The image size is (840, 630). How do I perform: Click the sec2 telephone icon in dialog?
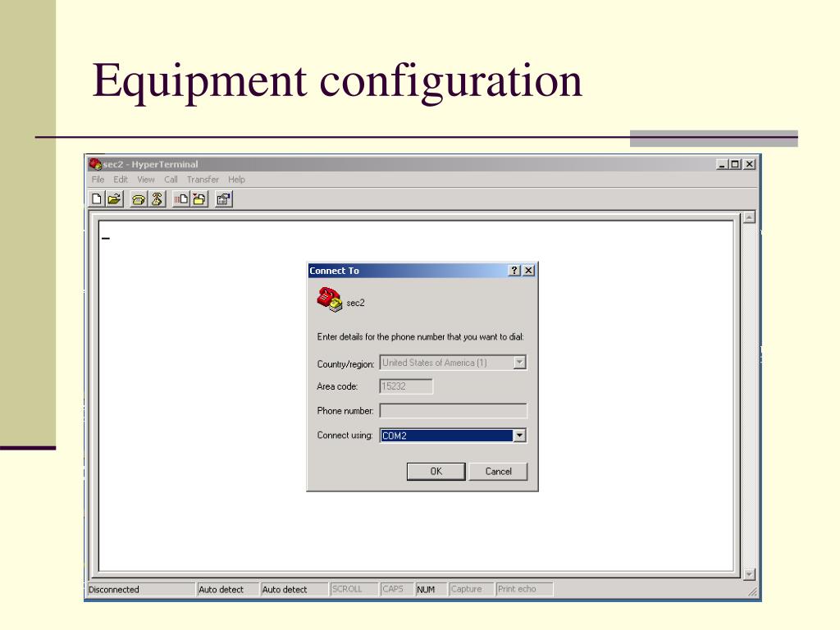(x=329, y=299)
